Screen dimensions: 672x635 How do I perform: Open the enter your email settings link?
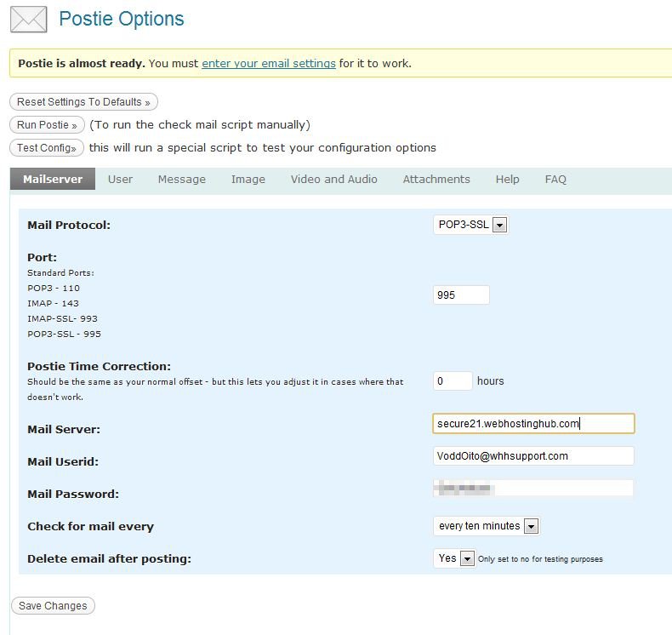click(268, 63)
